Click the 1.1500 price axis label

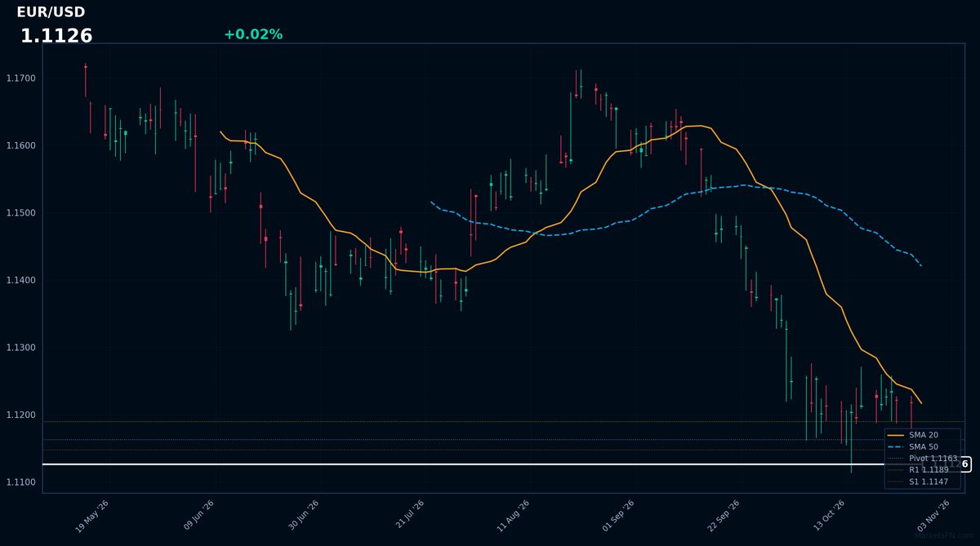[x=20, y=213]
